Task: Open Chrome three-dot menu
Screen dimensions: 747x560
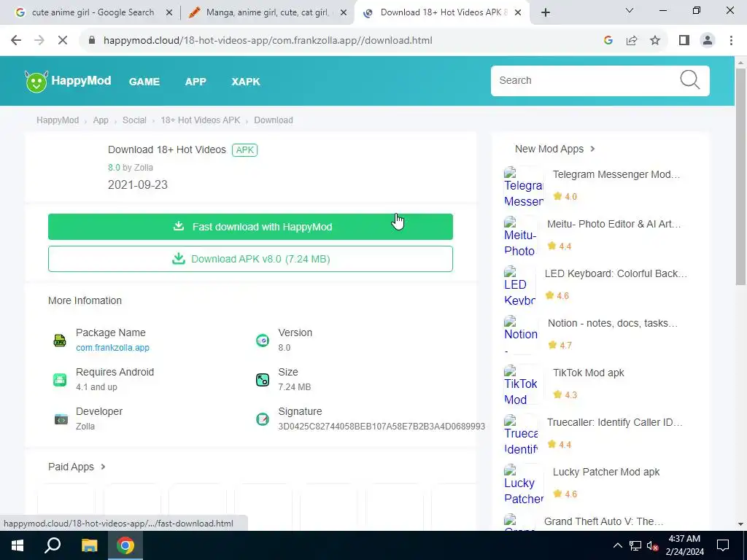Action: 731,41
